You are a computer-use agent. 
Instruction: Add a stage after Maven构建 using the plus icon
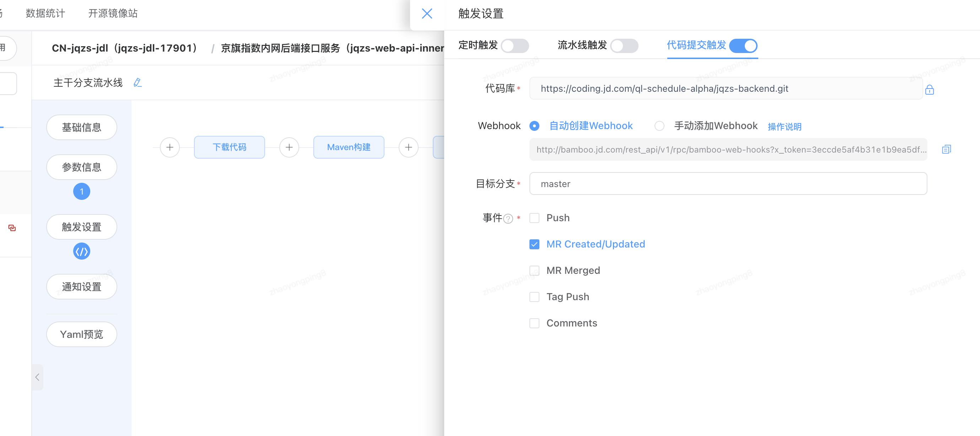pyautogui.click(x=408, y=147)
